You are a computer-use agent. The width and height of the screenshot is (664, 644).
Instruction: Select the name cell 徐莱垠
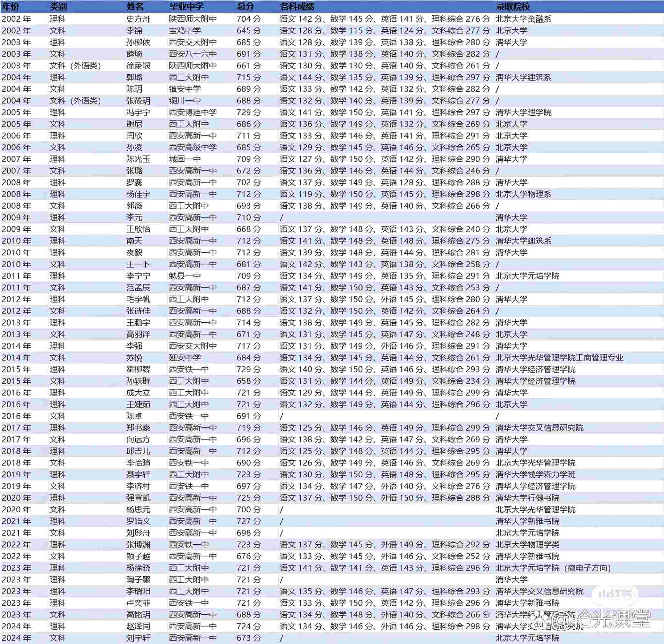pos(138,66)
